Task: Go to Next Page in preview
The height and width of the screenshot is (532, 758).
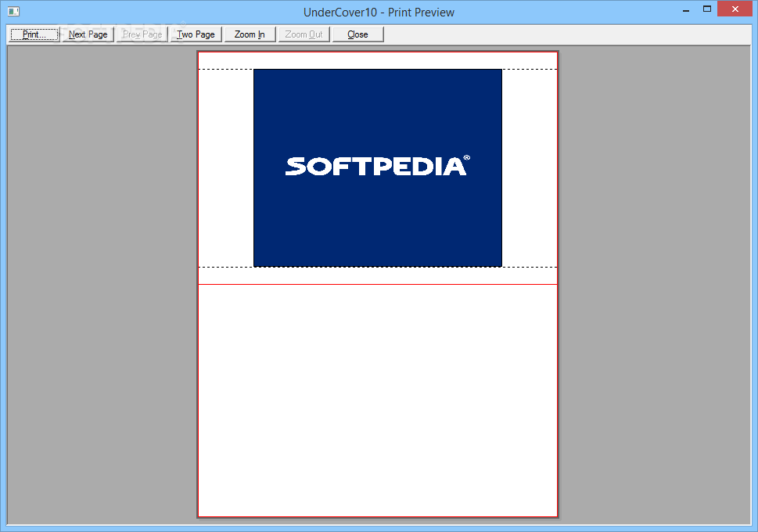Action: click(88, 34)
